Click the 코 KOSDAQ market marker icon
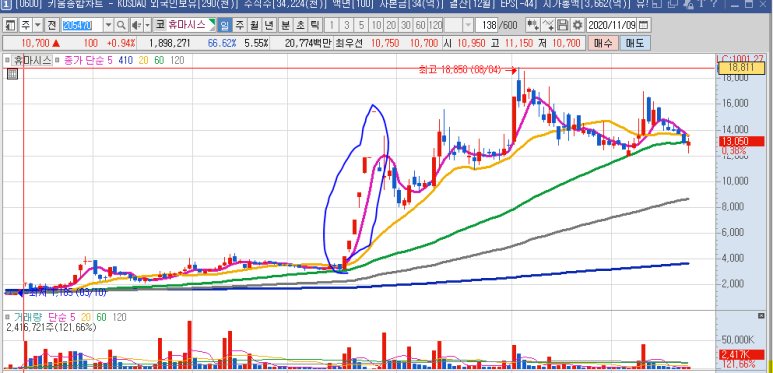 [159, 25]
